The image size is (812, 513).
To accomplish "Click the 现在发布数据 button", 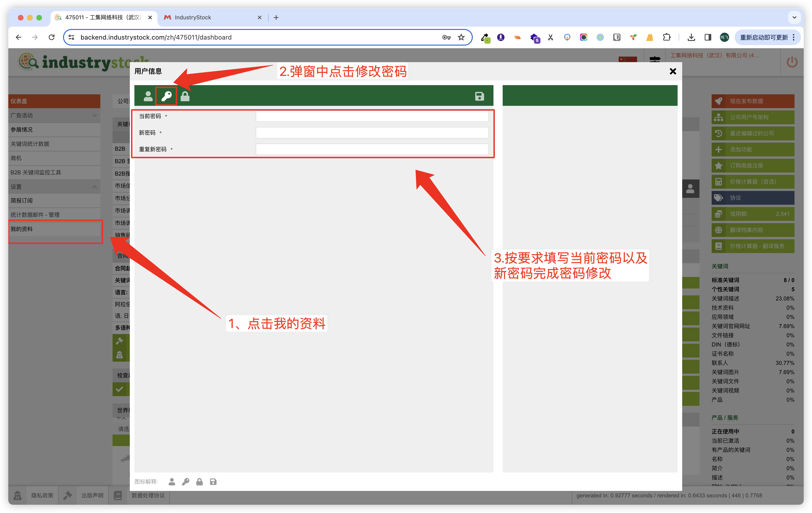I will pos(752,101).
